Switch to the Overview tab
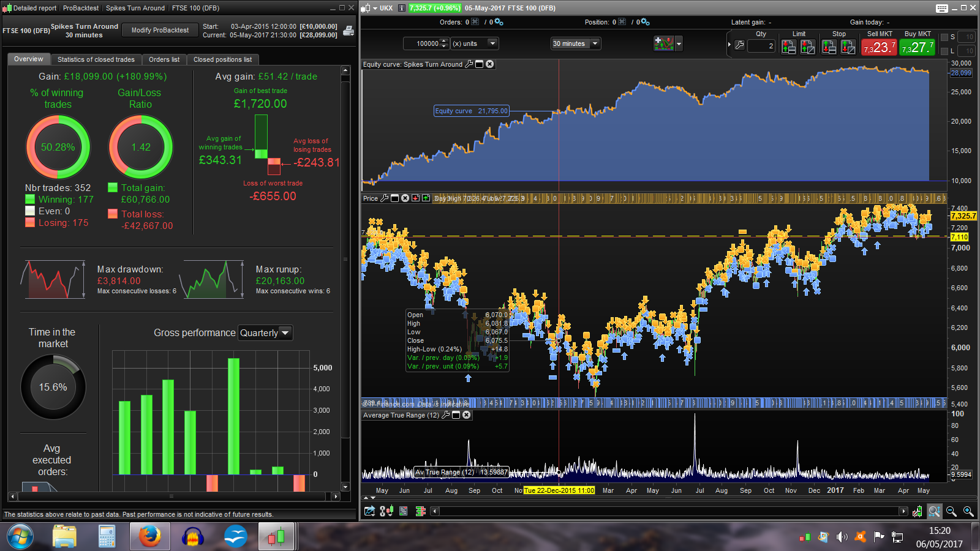Screen dimensions: 980x551 (29, 59)
